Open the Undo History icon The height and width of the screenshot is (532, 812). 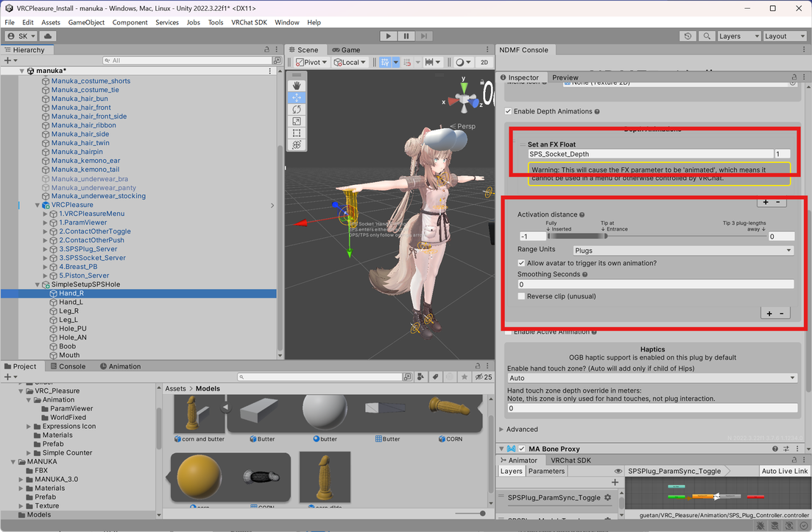[x=688, y=36]
